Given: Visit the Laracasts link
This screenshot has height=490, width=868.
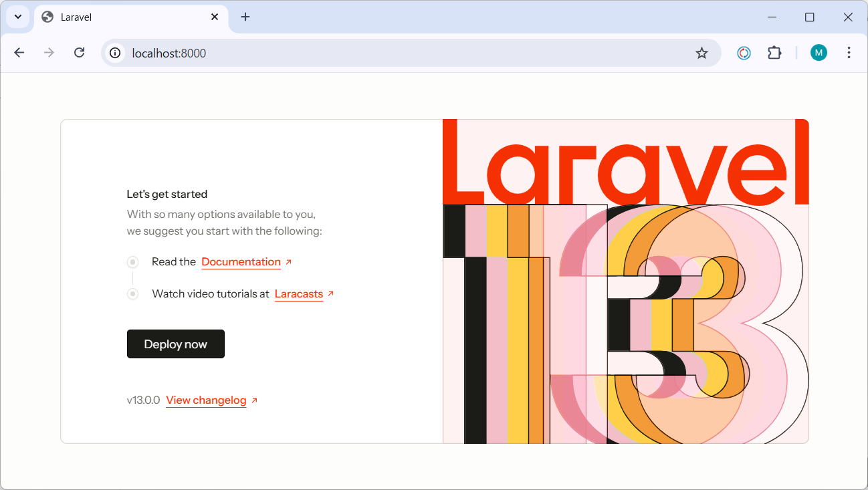Looking at the screenshot, I should [299, 294].
